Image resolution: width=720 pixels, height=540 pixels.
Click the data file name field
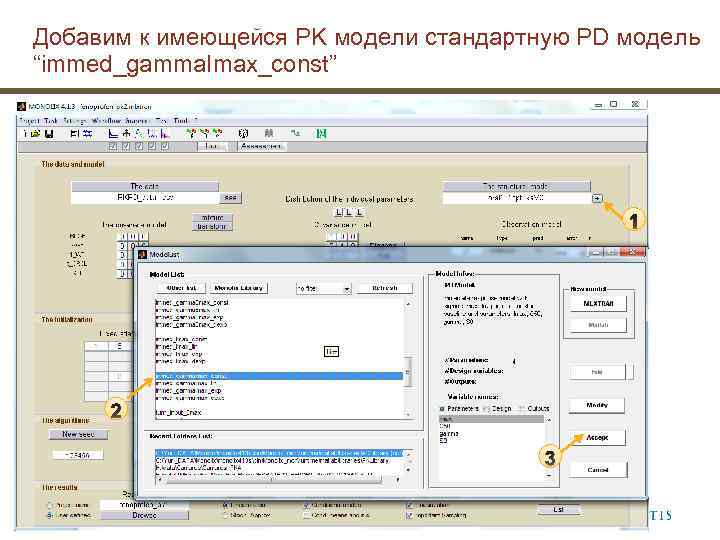pos(145,197)
